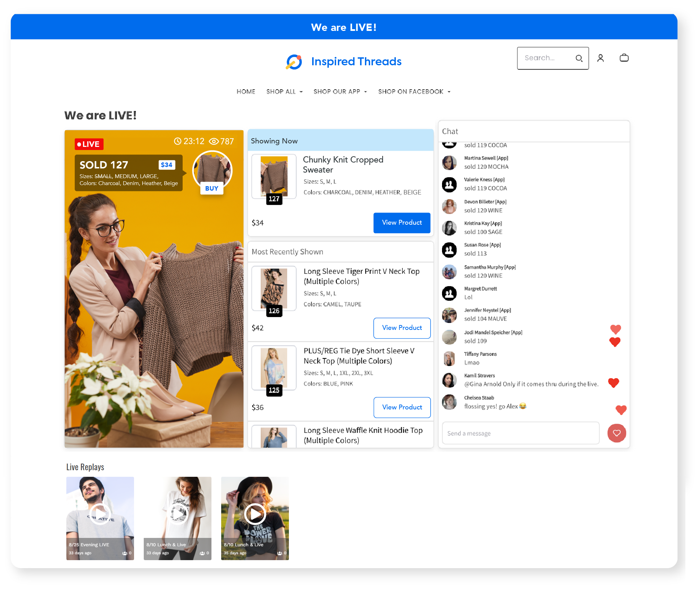This screenshot has width=700, height=590.
Task: View the Chunky Knit Cropped Sweater product
Action: 402,223
